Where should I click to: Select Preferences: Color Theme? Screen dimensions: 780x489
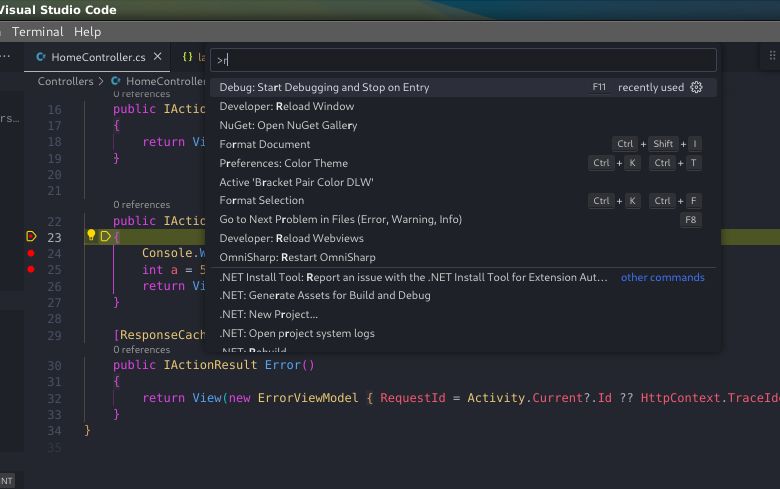click(463, 163)
